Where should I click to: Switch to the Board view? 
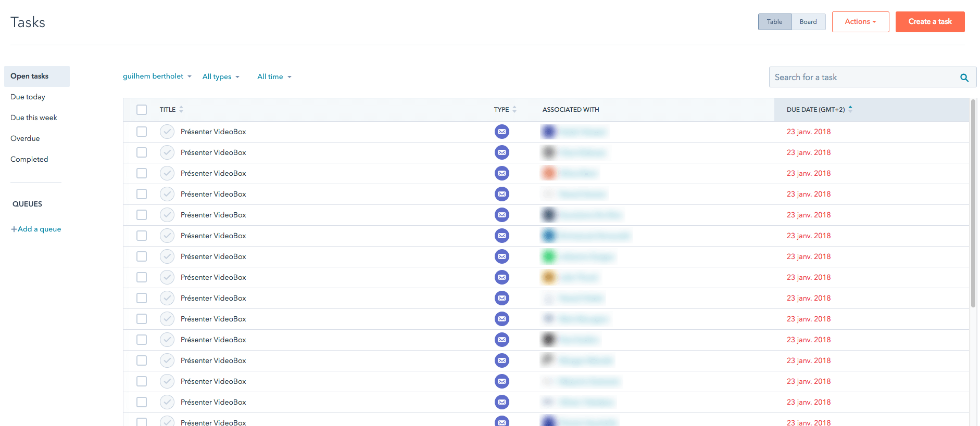pos(808,22)
